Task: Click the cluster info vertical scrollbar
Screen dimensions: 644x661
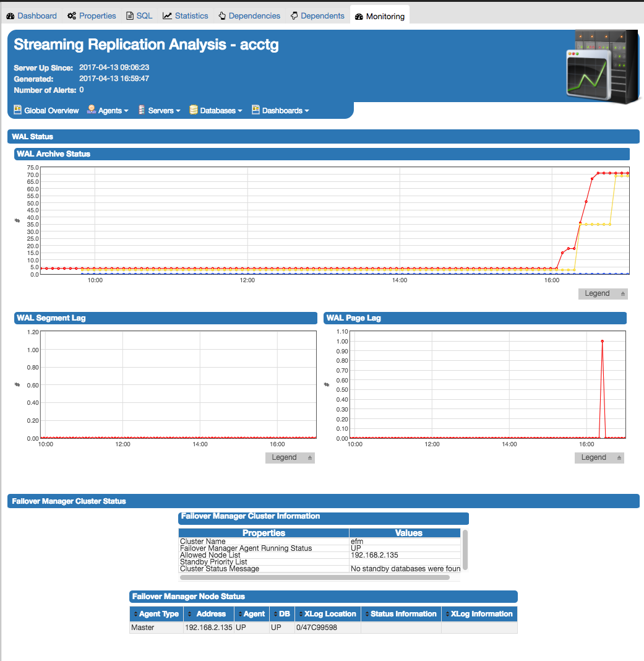Action: [x=465, y=550]
